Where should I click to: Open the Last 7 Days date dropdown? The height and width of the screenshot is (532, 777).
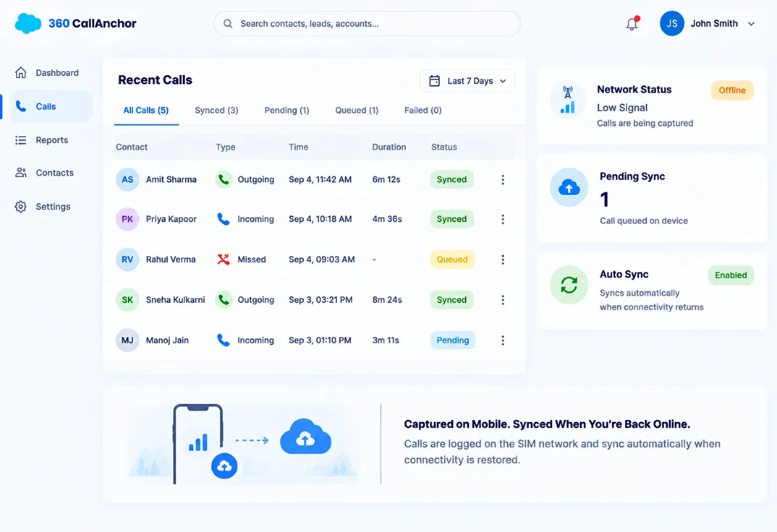[x=467, y=81]
